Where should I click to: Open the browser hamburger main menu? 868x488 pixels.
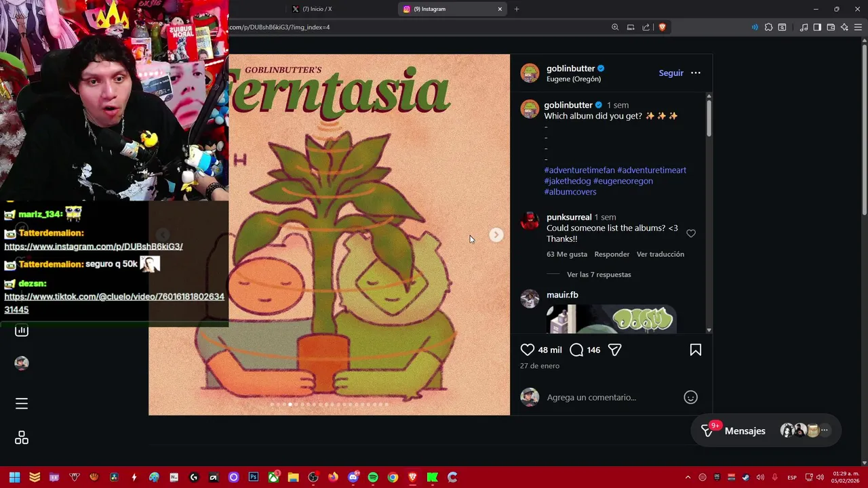(858, 27)
